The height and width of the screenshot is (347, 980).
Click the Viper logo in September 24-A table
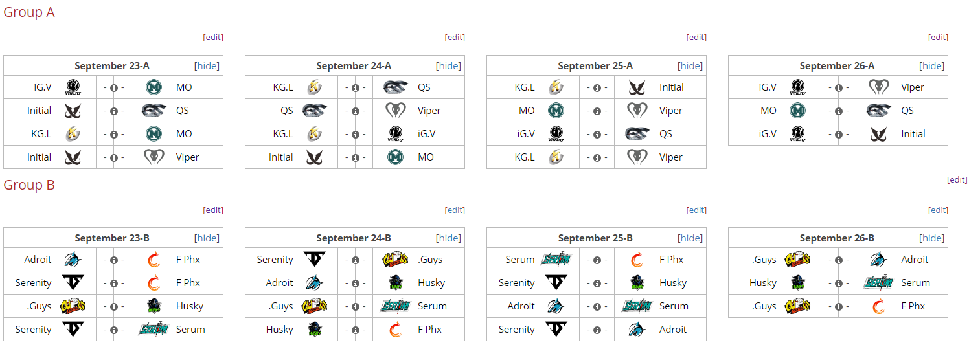coord(395,111)
